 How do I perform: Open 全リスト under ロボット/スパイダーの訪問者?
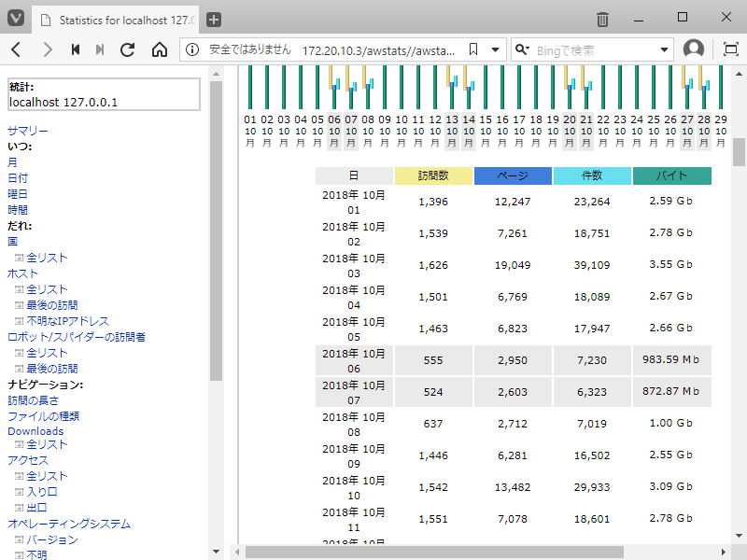[x=47, y=353]
